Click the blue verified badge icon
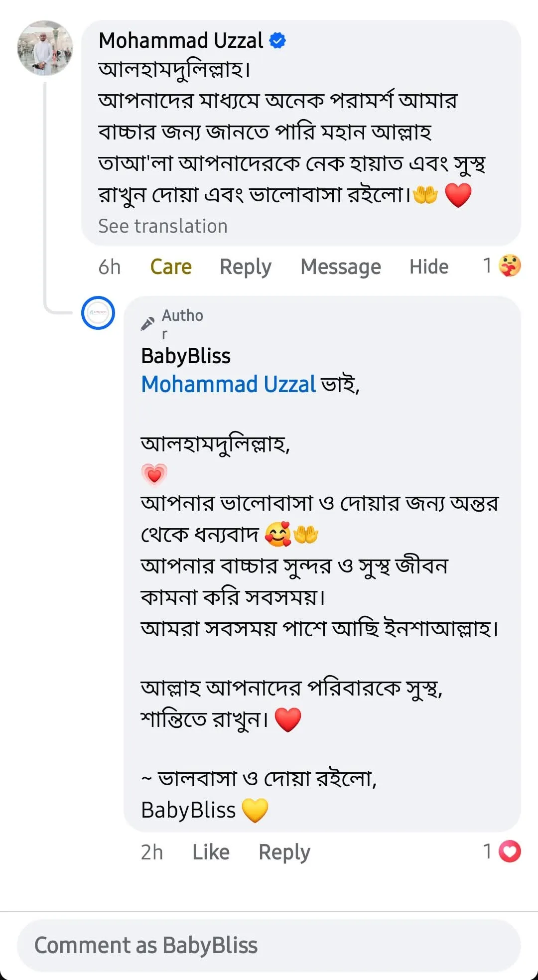Viewport: 538px width, 980px height. pos(277,40)
